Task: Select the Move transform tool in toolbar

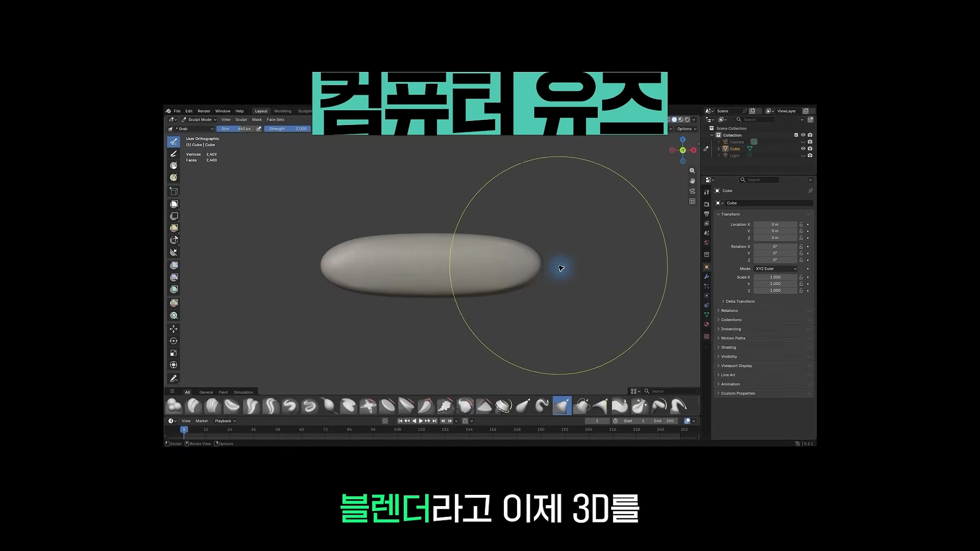Action: pyautogui.click(x=174, y=329)
